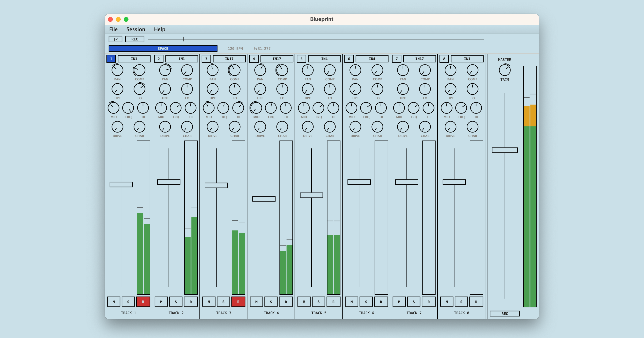The image size is (644, 338).
Task: Click the Track 4 volume fader handle
Action: tap(264, 199)
